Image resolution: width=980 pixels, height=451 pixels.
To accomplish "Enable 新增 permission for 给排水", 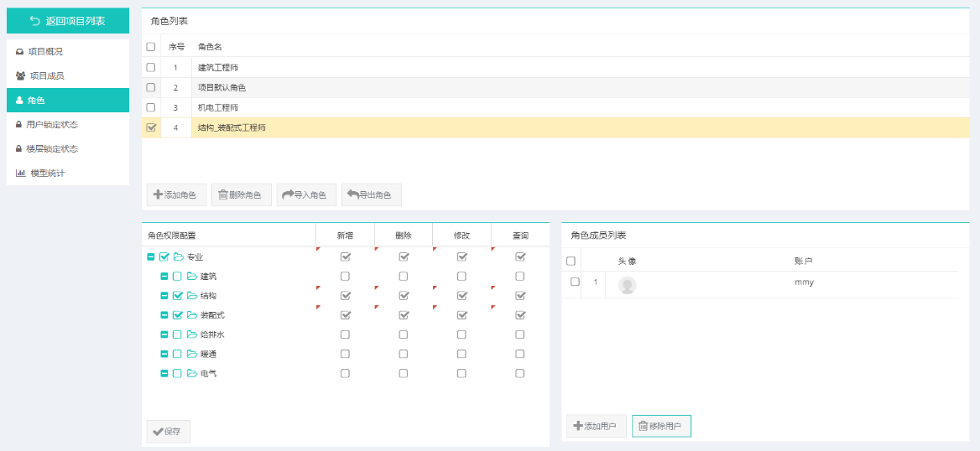I will pyautogui.click(x=345, y=334).
